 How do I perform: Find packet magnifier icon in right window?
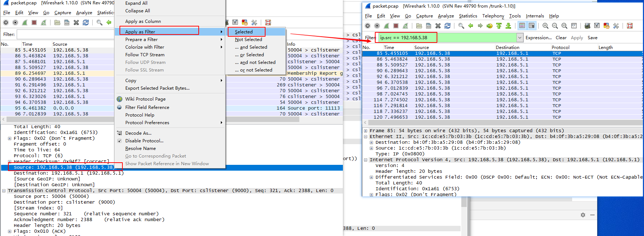coord(461,26)
